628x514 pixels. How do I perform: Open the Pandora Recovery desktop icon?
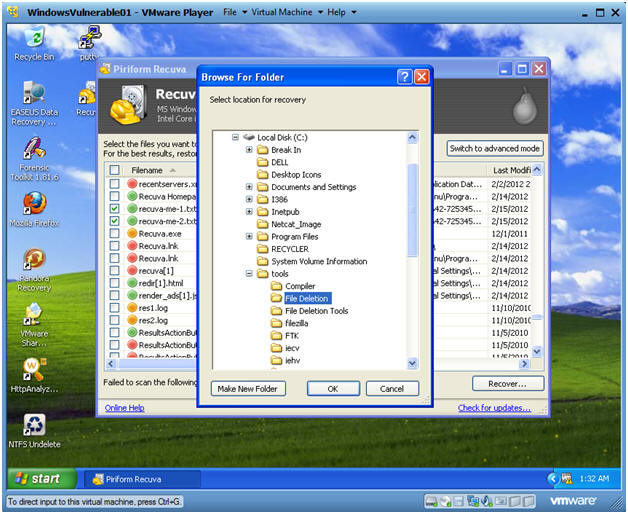(34, 269)
